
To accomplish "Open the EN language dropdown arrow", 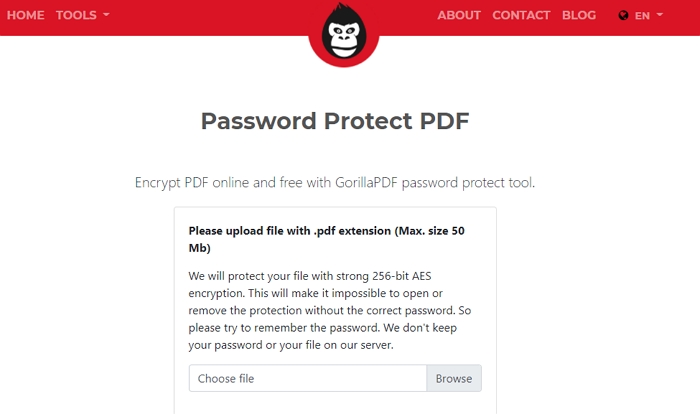I will (x=660, y=15).
